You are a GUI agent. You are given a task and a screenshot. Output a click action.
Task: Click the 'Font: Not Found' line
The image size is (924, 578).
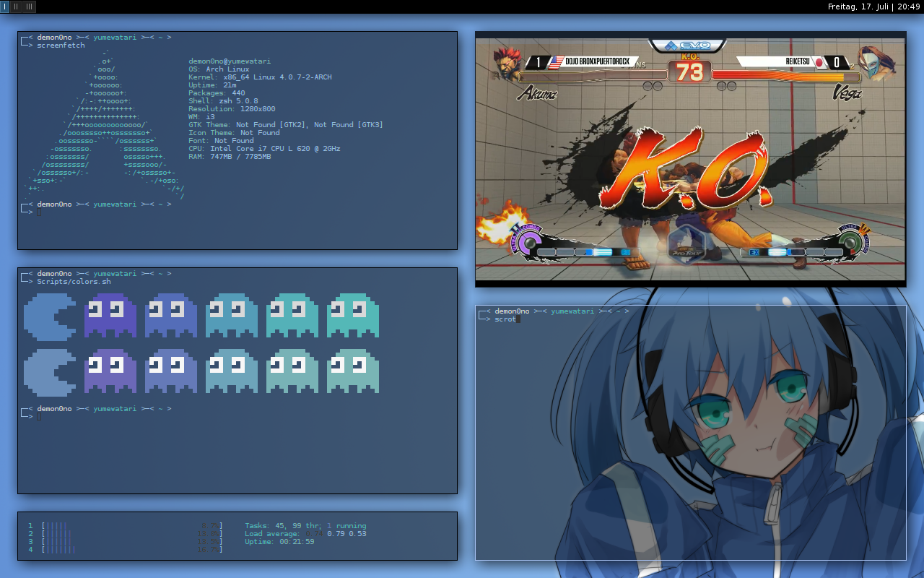[221, 141]
